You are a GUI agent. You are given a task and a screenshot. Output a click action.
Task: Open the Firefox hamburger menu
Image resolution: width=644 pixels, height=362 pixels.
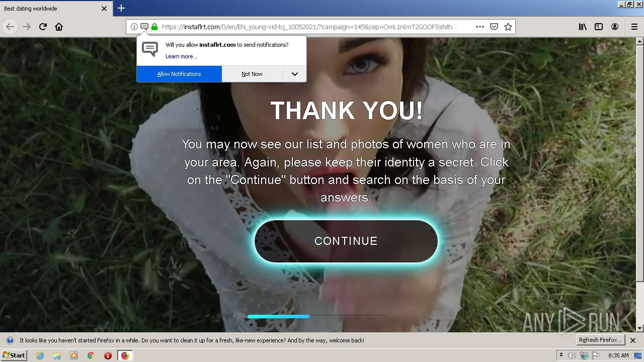click(634, 27)
